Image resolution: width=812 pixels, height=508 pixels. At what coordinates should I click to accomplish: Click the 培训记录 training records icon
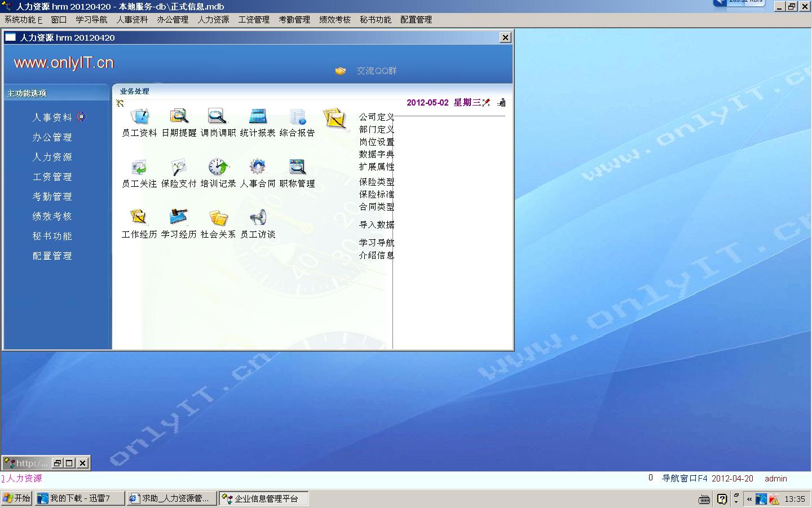(x=218, y=168)
